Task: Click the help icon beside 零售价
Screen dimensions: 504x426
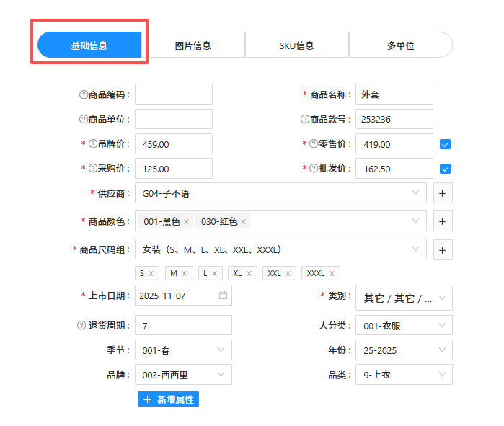Action: tap(314, 143)
